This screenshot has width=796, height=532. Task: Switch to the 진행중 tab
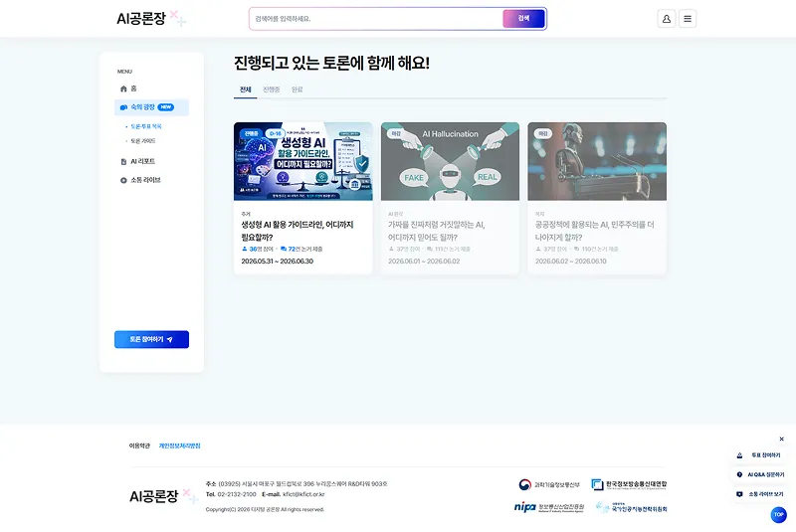coord(271,89)
